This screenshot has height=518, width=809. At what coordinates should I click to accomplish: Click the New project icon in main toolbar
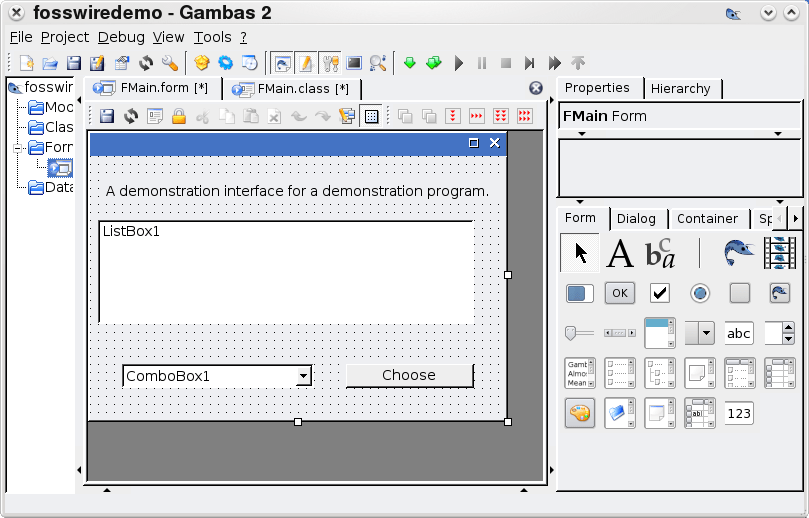tap(26, 63)
